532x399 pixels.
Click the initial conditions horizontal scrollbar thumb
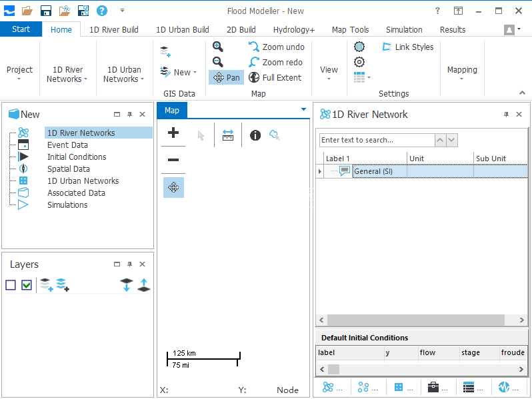point(333,369)
